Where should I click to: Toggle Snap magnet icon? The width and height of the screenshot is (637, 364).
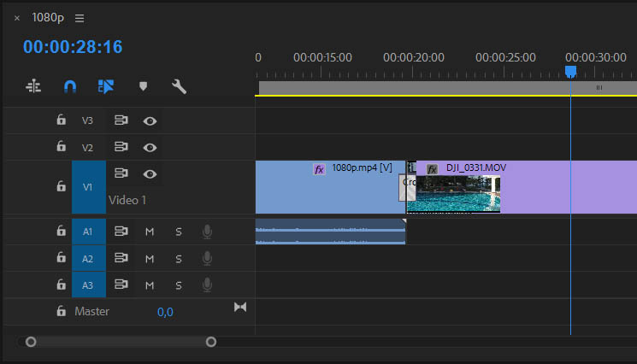click(70, 86)
